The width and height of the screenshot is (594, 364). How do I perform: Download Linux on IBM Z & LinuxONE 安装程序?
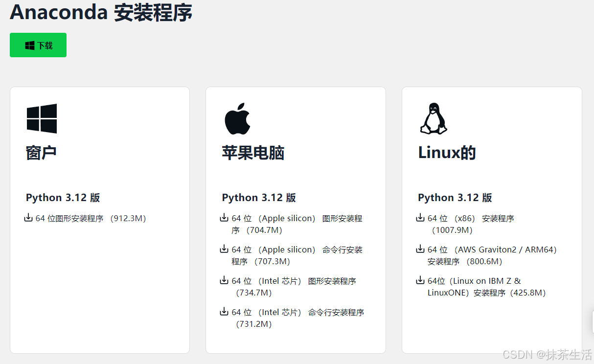click(x=486, y=287)
